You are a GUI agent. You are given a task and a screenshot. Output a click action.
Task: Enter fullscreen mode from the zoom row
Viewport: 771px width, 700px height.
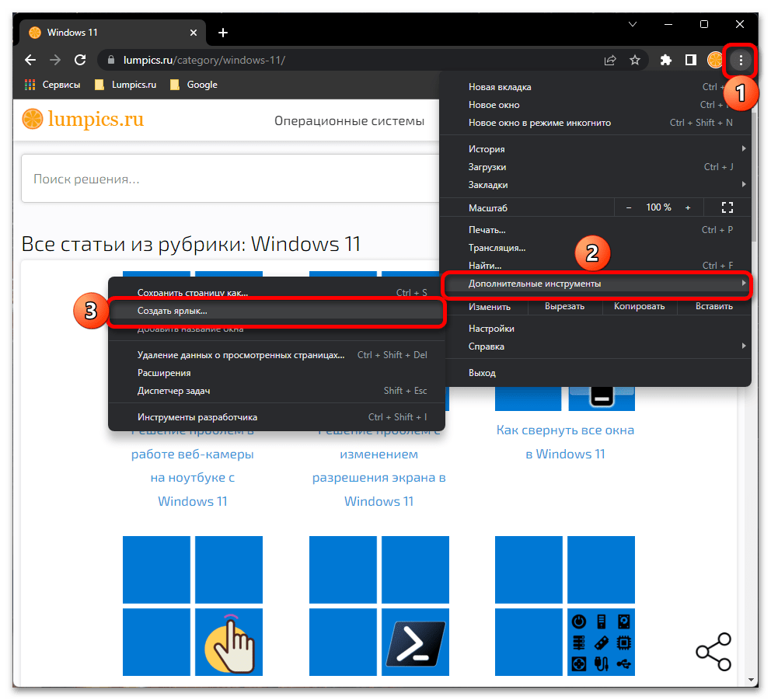click(x=727, y=208)
